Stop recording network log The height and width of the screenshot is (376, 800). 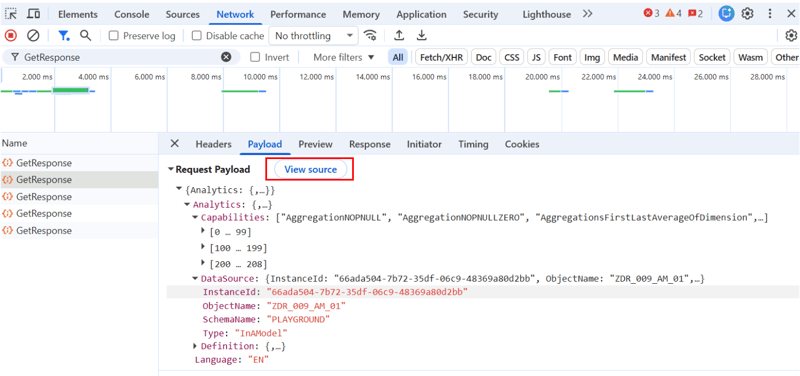[x=11, y=36]
